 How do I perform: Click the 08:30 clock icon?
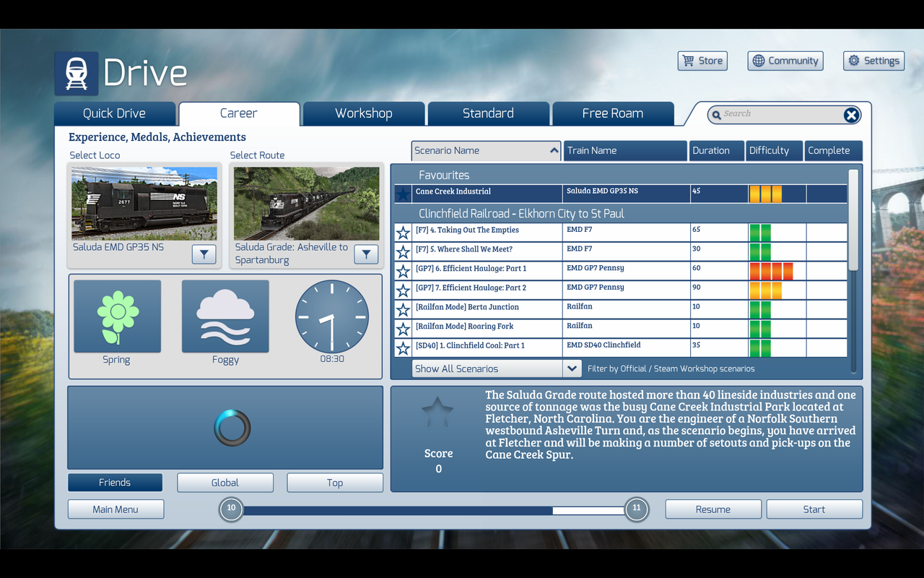332,317
